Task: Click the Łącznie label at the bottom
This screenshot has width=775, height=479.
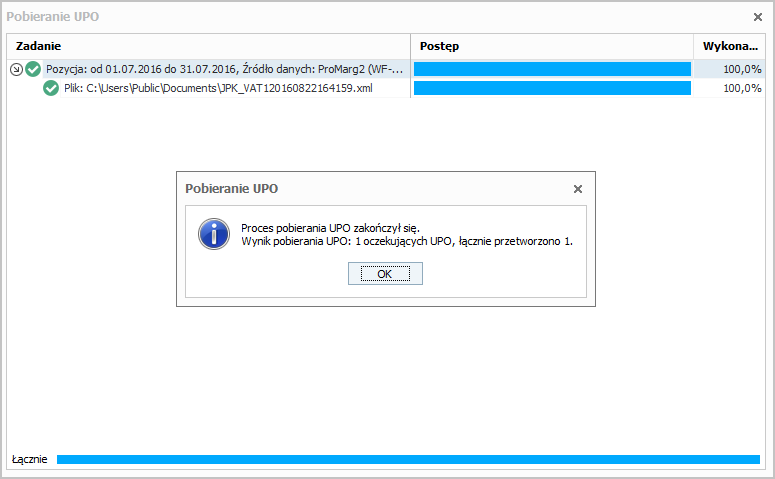Action: coord(29,459)
